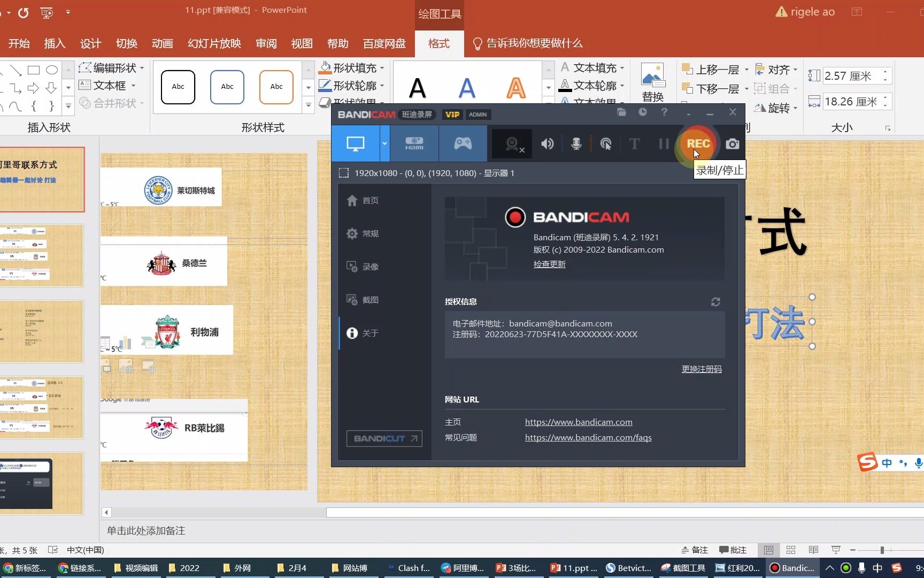Image resolution: width=924 pixels, height=578 pixels.
Task: Select rectangle shape in shapes gallery
Action: pyautogui.click(x=34, y=70)
